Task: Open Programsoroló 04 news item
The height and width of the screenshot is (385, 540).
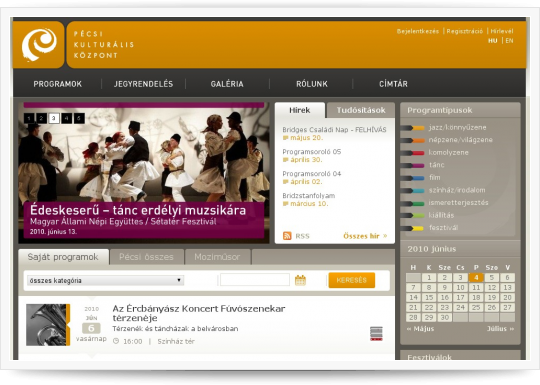Action: [312, 174]
